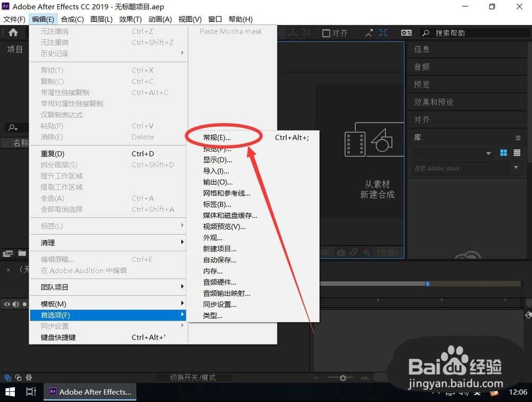Click the timeline zoom in mountain icon
The image size is (532, 402).
pos(365,378)
